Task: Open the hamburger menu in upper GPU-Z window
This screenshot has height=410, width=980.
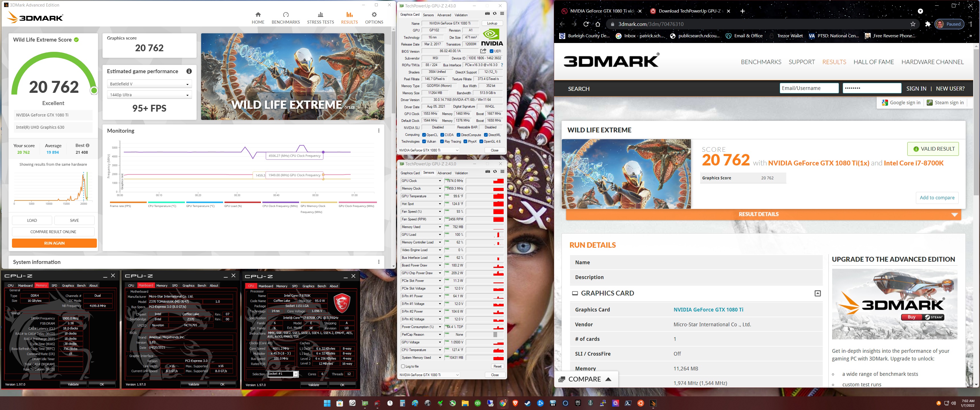Action: (502, 14)
